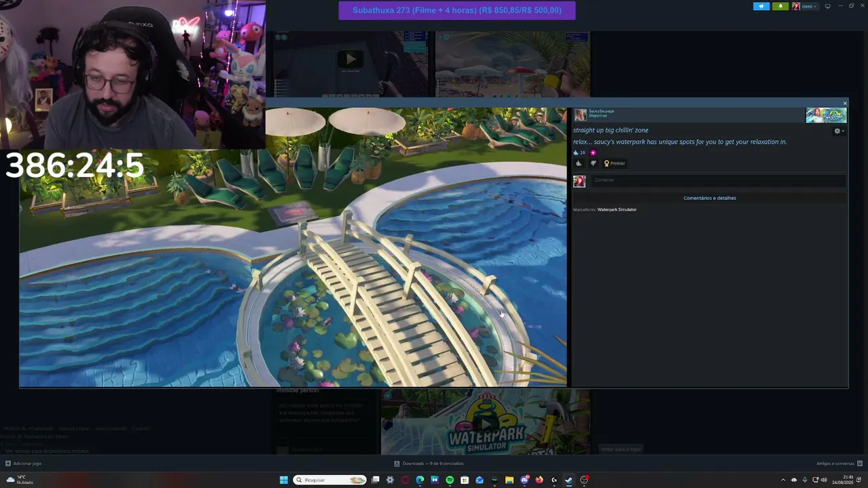Open Steam notifications bell button
Viewport: 868px width, 488px height.
tap(780, 6)
